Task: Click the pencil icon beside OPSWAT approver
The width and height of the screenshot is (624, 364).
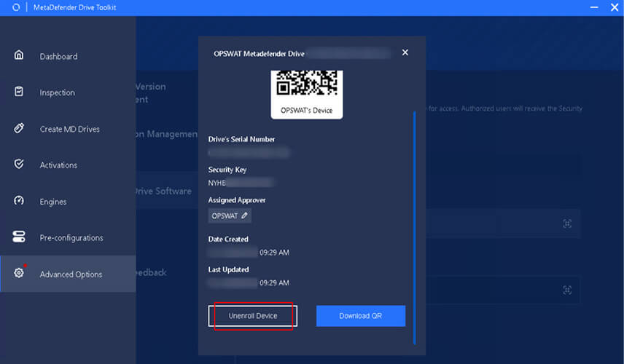Action: pos(244,215)
